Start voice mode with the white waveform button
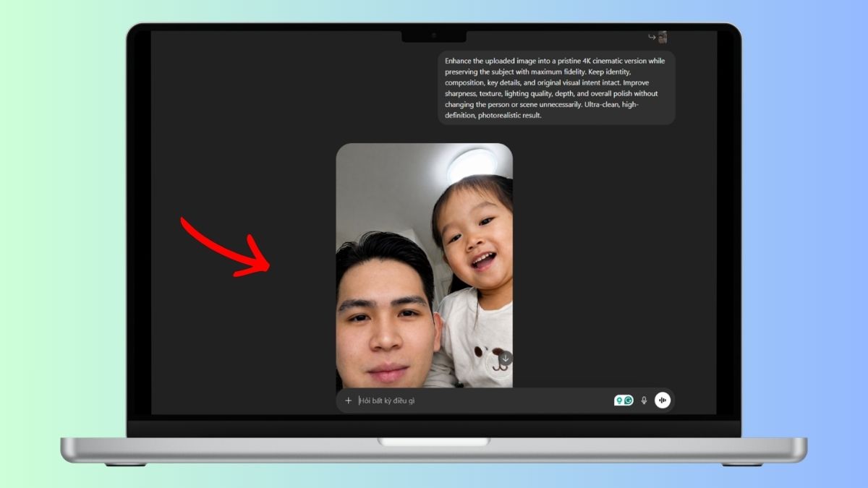Image resolution: width=868 pixels, height=488 pixels. coord(663,401)
